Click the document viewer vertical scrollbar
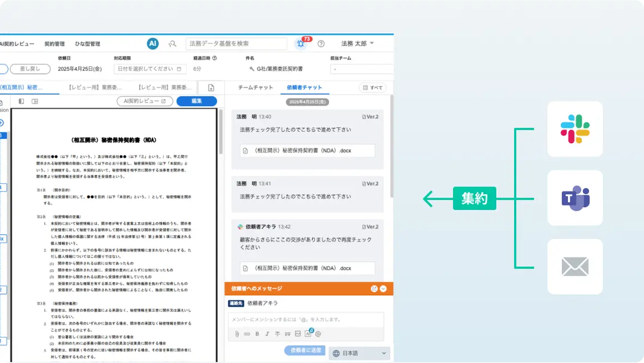 221,132
